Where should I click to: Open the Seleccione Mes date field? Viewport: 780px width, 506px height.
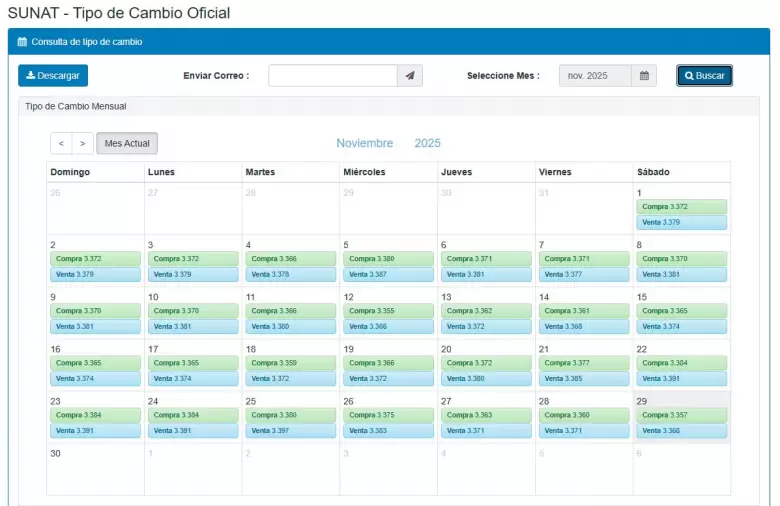point(595,76)
